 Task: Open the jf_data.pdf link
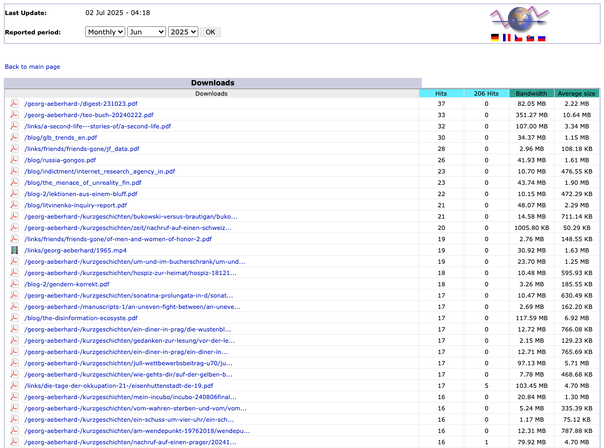click(82, 149)
